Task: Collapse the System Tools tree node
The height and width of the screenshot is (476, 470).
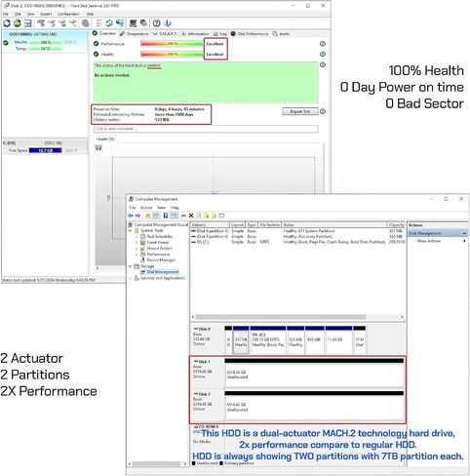Action: (x=131, y=230)
